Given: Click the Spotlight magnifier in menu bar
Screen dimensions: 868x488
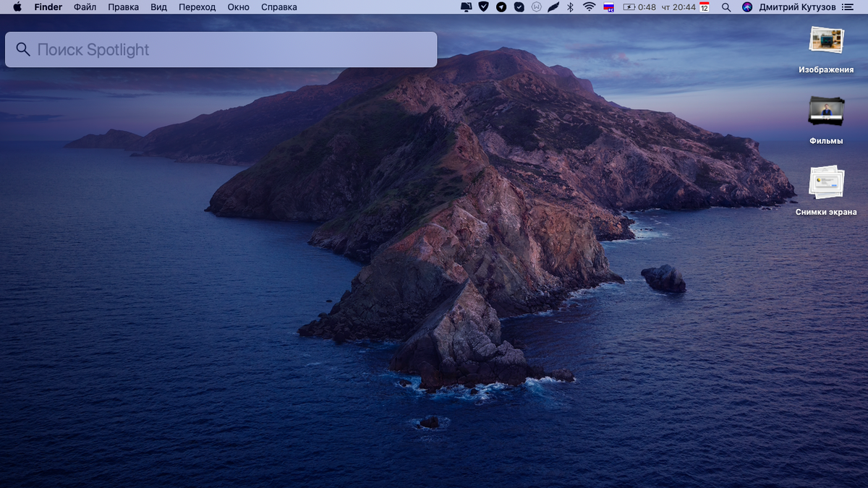Looking at the screenshot, I should tap(726, 7).
